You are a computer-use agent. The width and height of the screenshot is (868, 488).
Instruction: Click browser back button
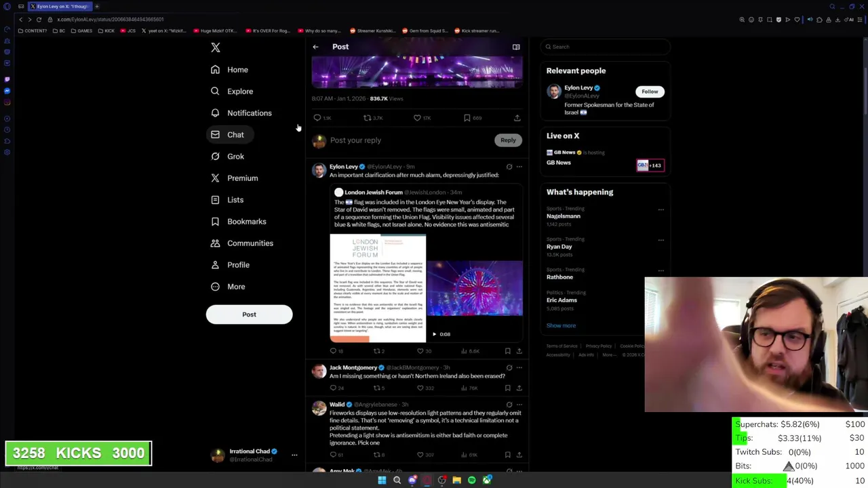tap(20, 20)
